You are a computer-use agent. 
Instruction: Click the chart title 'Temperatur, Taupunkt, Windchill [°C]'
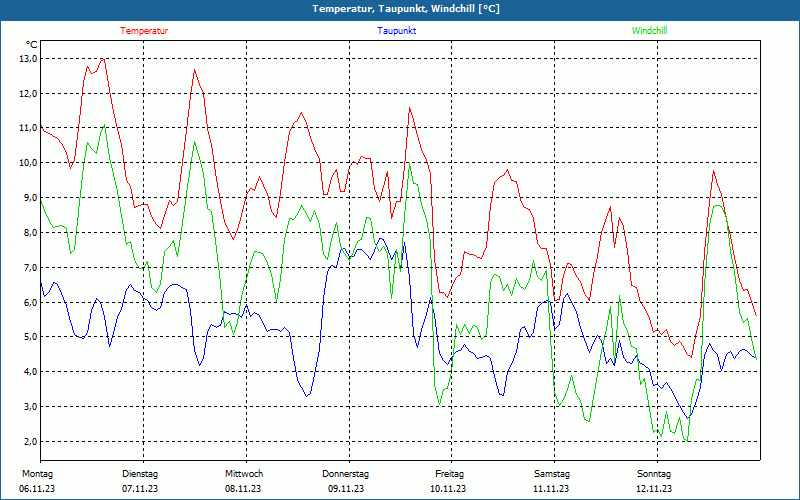click(406, 9)
